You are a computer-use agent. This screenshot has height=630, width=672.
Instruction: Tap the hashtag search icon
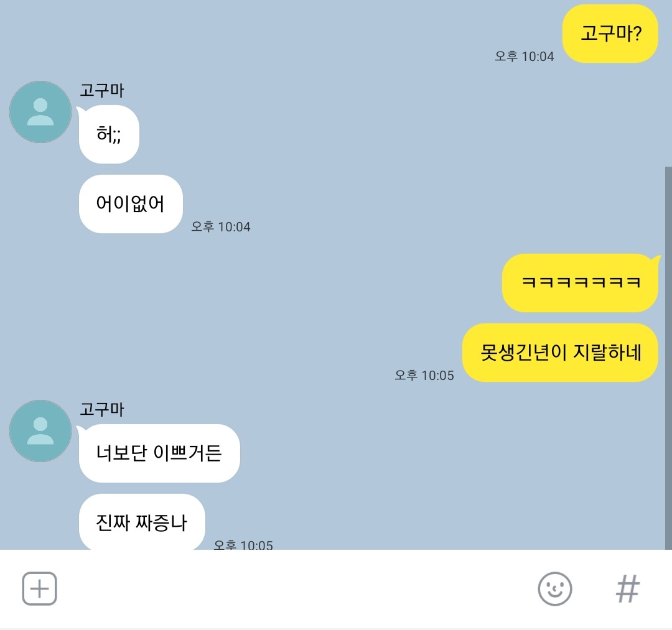(627, 589)
